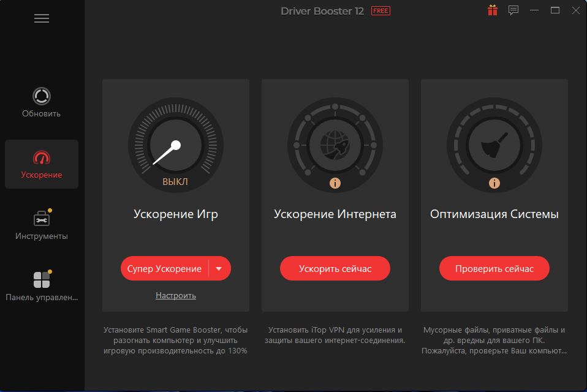Toggle the ВЫКЛ game boost gauge
The height and width of the screenshot is (392, 587).
[176, 145]
